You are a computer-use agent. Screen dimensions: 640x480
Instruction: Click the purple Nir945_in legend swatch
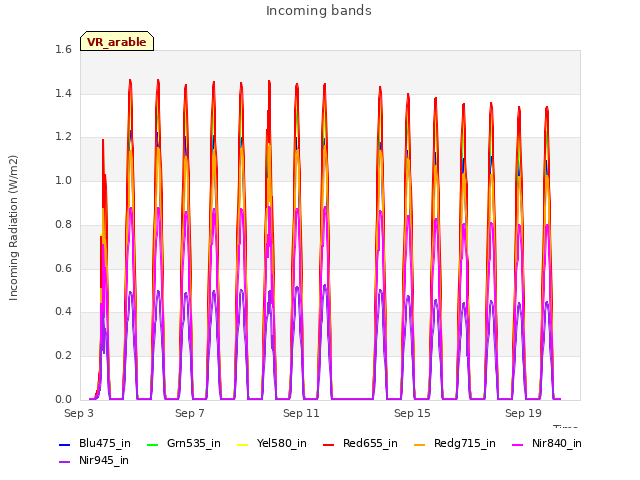pos(64,462)
